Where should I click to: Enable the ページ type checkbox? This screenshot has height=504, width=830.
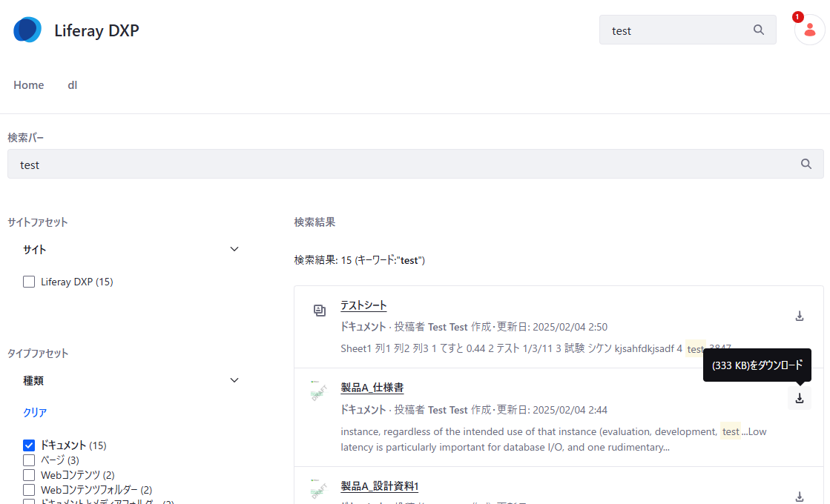coord(29,460)
